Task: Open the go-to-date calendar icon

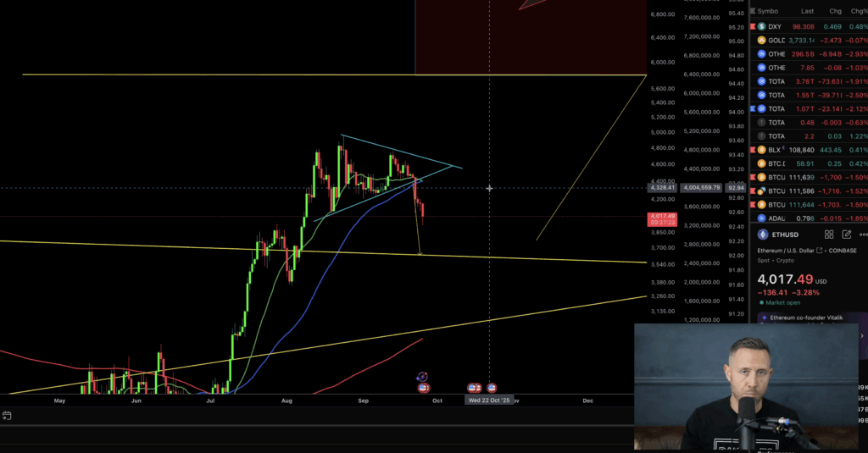Action: (x=7, y=416)
